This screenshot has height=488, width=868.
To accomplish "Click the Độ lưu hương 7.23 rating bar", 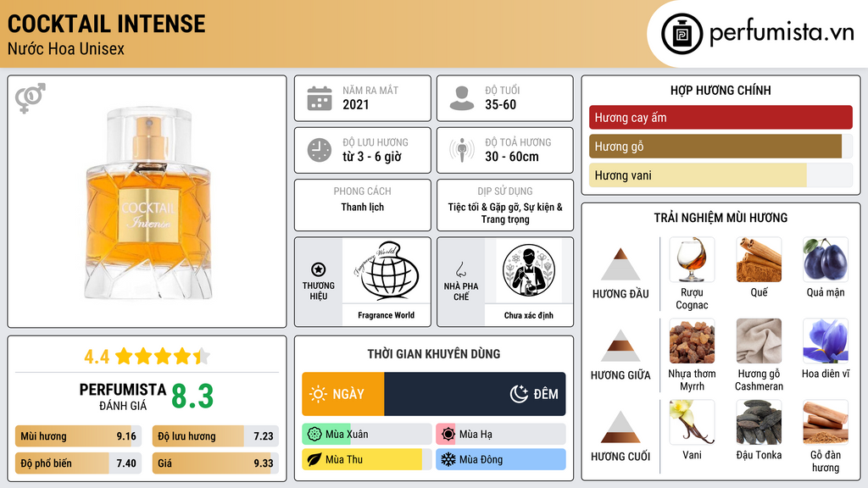I will point(215,436).
